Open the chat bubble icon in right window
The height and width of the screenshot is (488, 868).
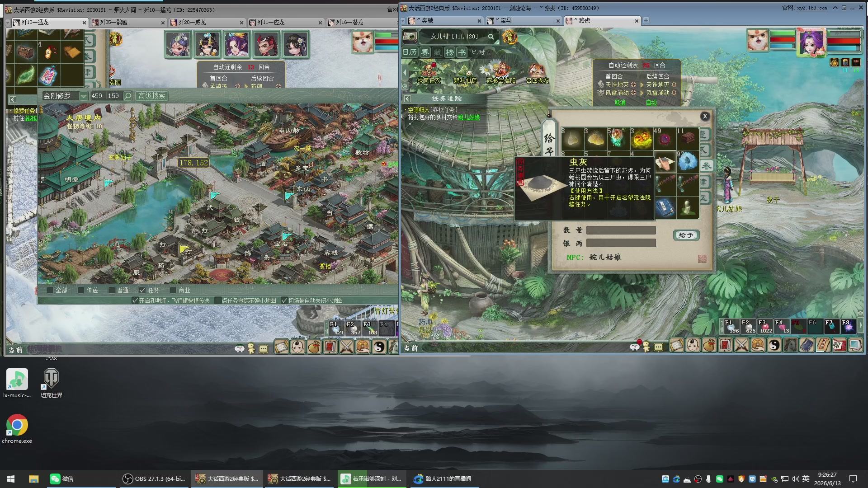659,347
